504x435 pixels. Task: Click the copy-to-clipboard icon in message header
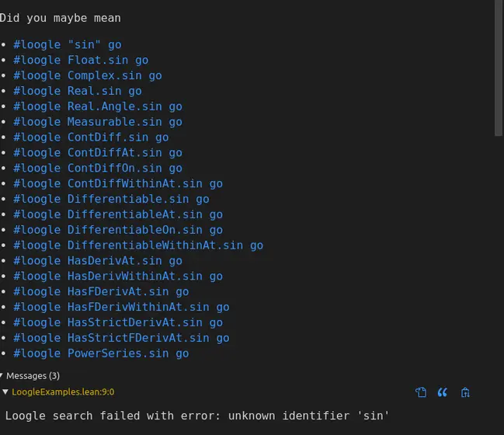click(x=421, y=392)
